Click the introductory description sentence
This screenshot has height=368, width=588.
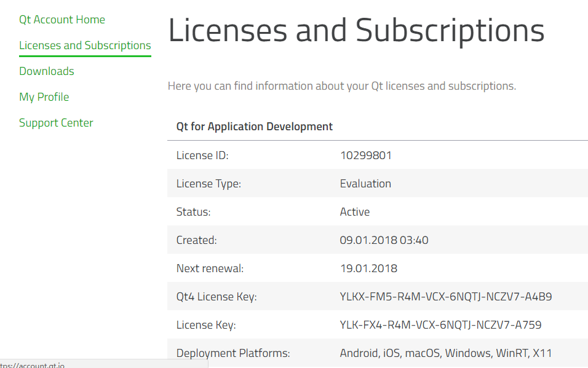tap(341, 86)
